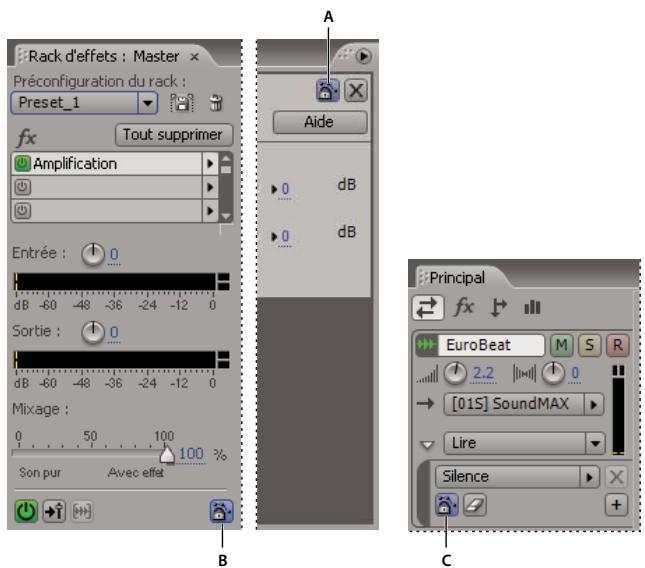Toggle the effect panel automation lock icon

click(x=327, y=90)
